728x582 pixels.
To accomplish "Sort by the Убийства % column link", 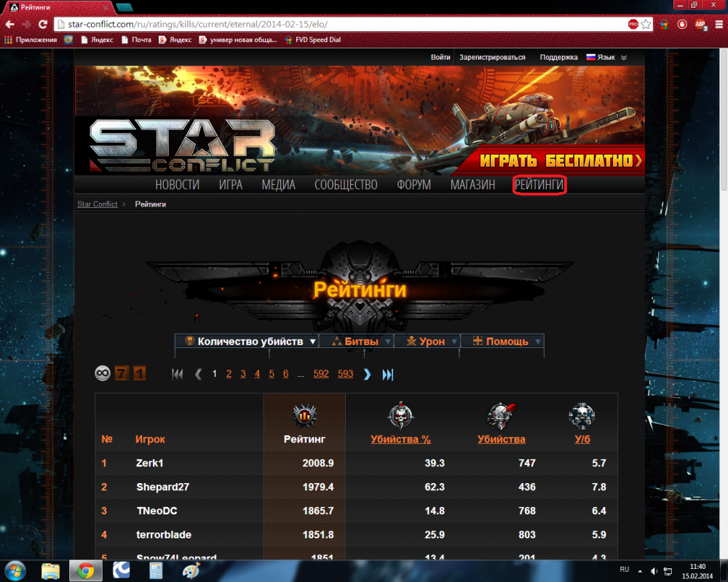I will (x=400, y=439).
